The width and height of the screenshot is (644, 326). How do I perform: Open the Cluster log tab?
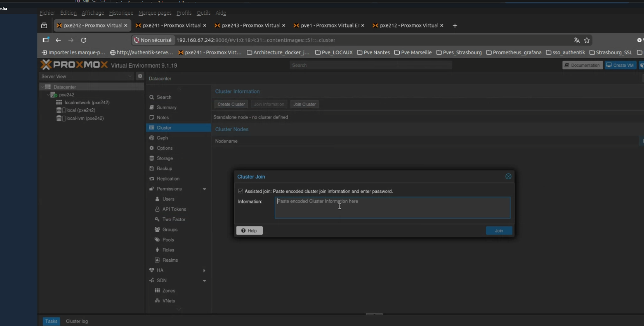tap(77, 321)
